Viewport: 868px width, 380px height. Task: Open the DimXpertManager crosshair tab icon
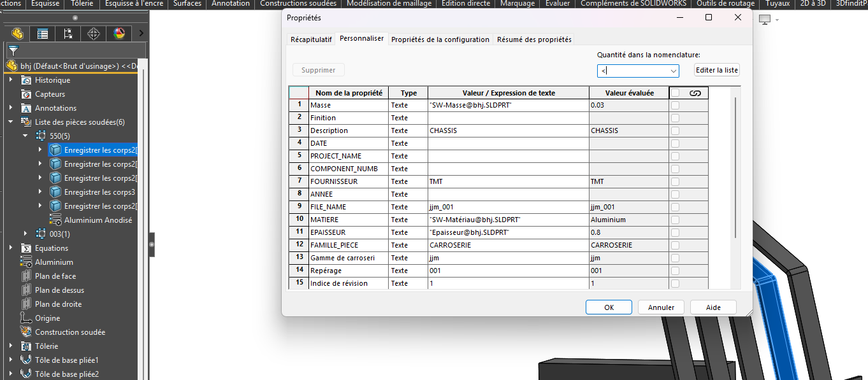click(x=94, y=34)
